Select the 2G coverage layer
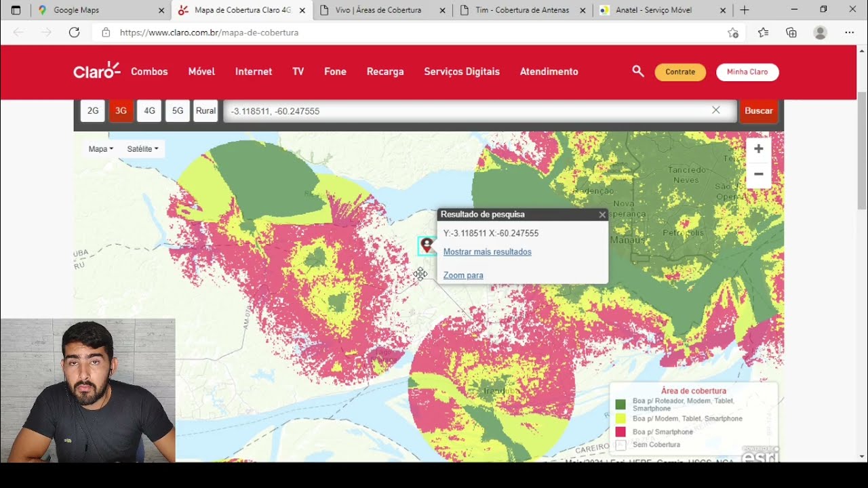The height and width of the screenshot is (488, 868). [93, 110]
